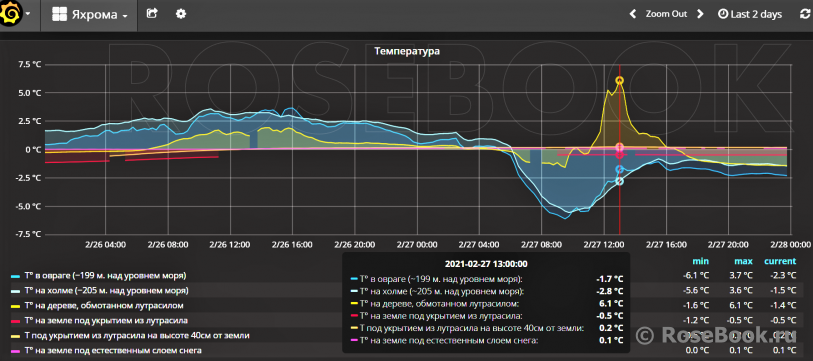Click y-axis label -5.0 °C
813x361 pixels.
[x=29, y=206]
